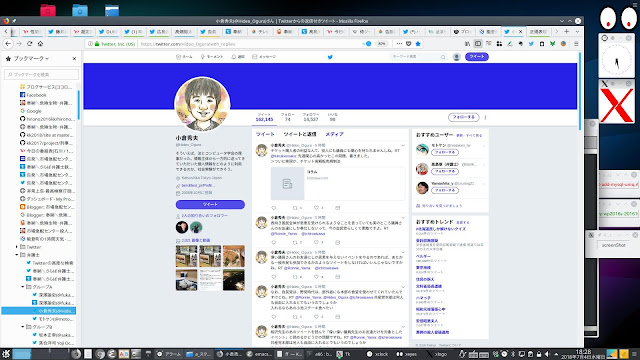The width and height of the screenshot is (640, 360).
Task: Open the KDE application launcher
Action: point(6,354)
